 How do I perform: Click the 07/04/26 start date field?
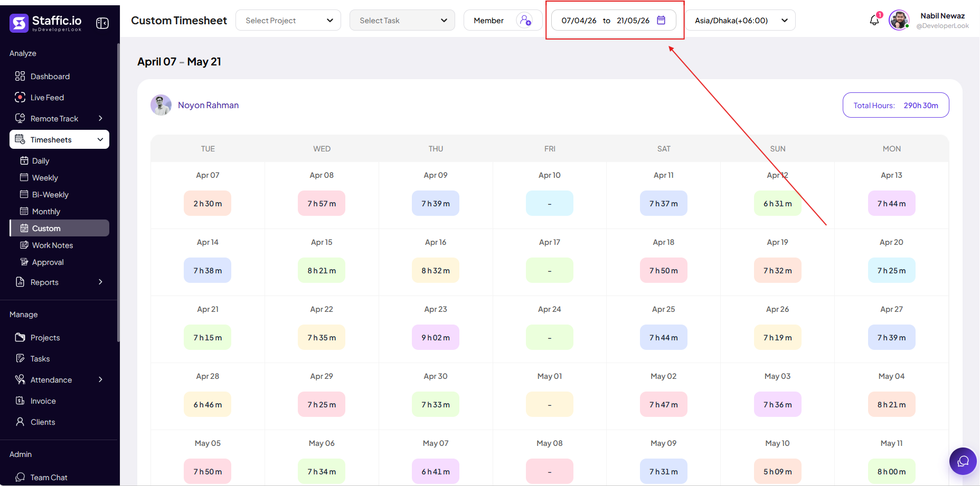click(x=579, y=21)
